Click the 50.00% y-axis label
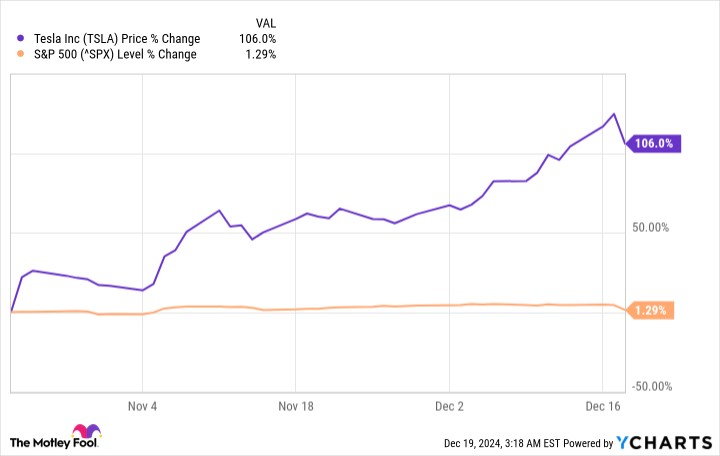Image resolution: width=720 pixels, height=456 pixels. click(650, 228)
